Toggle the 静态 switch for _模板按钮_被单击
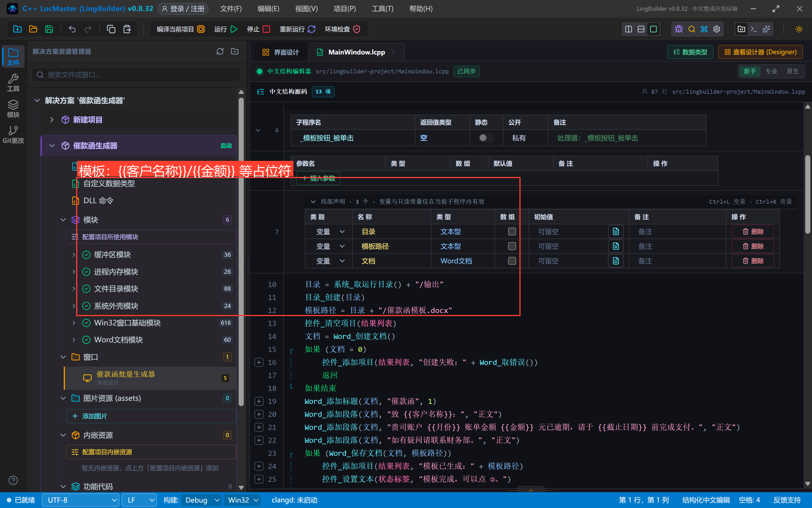Image resolution: width=812 pixels, height=508 pixels. (486, 138)
